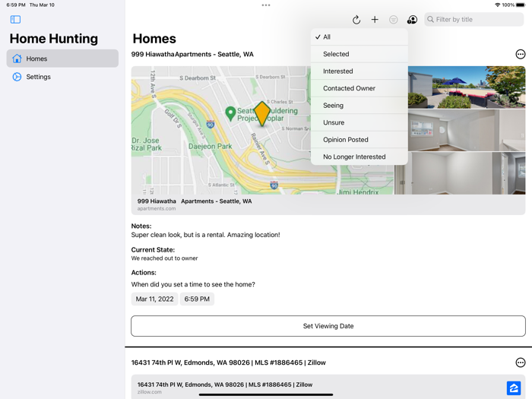Click the time 6:59 PM in status bar
Viewport: 532px width, 399px height.
pyautogui.click(x=16, y=5)
